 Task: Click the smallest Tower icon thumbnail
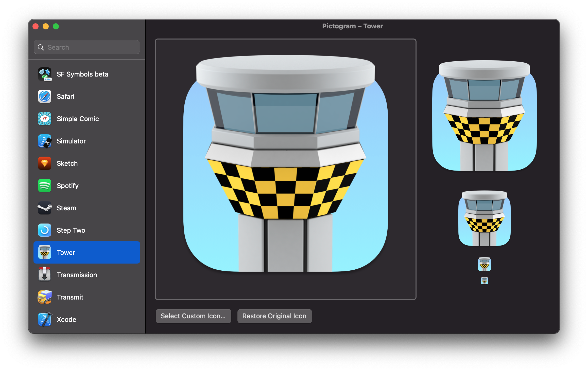tap(484, 281)
